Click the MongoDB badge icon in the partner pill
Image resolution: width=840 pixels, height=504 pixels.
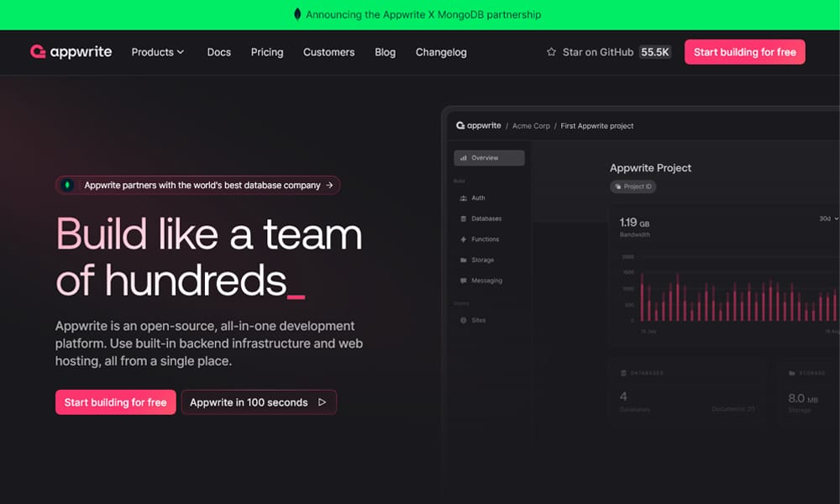pos(67,185)
